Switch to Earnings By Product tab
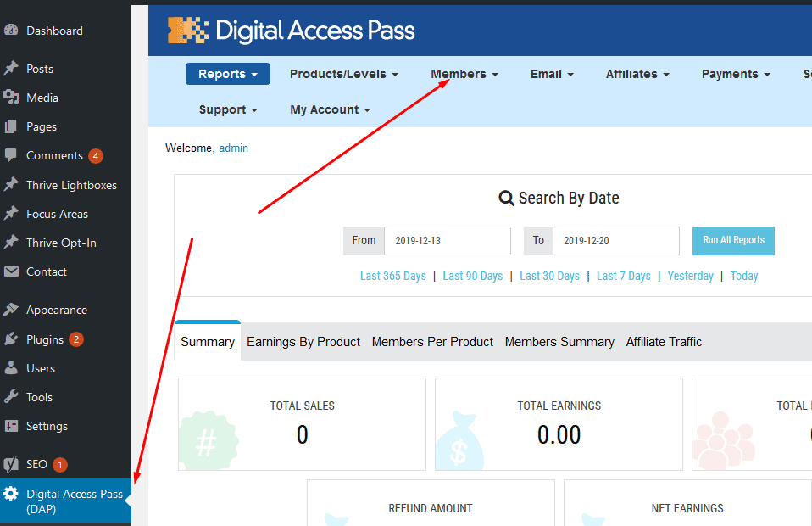The width and height of the screenshot is (812, 526). 303,342
